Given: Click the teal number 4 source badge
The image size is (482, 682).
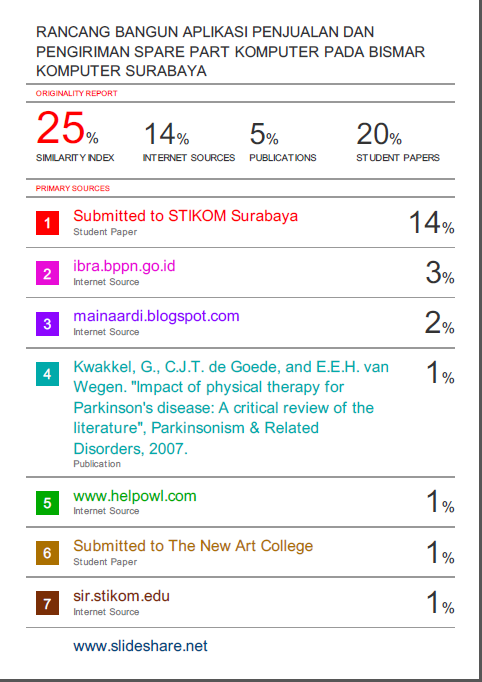Looking at the screenshot, I should [47, 374].
